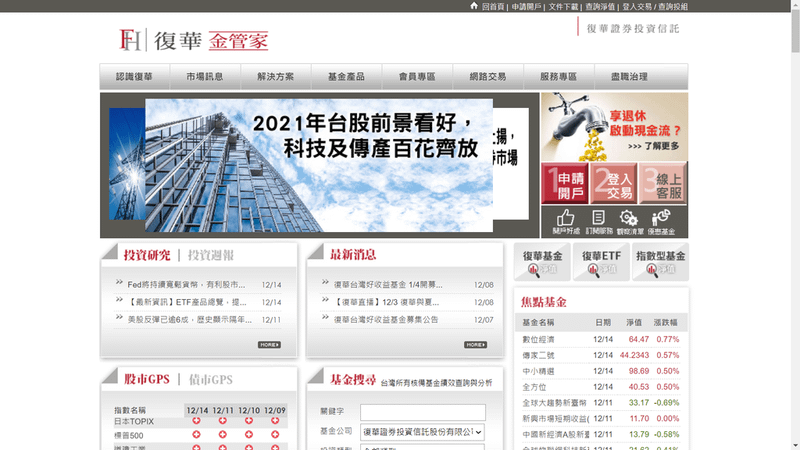Click the 日本TOPIX plus icon under 12/11
This screenshot has height=450, width=800.
coord(222,421)
